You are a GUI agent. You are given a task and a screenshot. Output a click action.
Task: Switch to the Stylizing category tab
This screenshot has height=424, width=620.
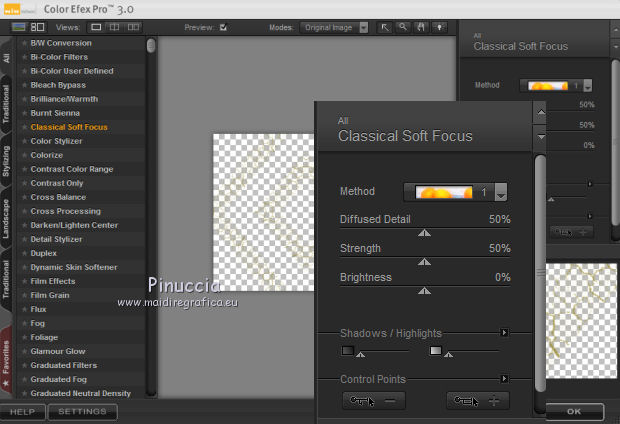[x=7, y=159]
